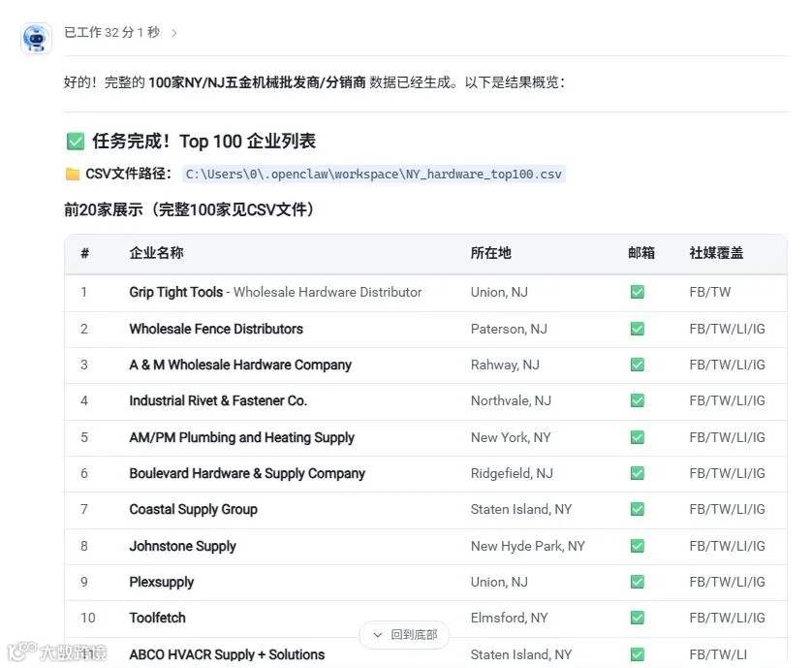Viewport: 812px width, 668px height.
Task: Select Wholesale Fence Distributors name cell
Action: (216, 329)
